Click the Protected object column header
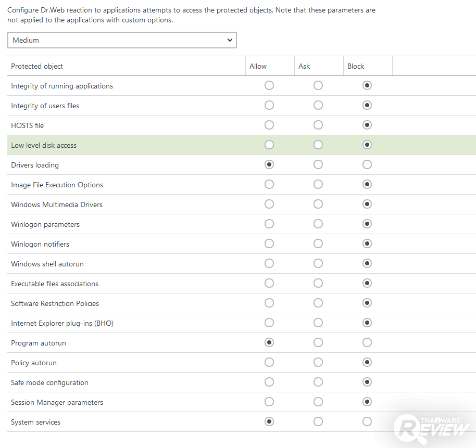This screenshot has width=476, height=448. click(x=37, y=66)
